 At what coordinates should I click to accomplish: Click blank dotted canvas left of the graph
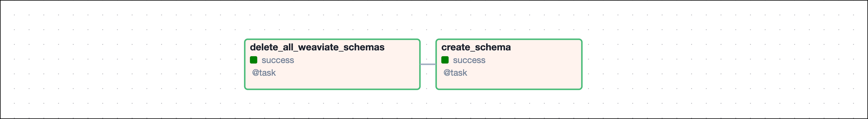pos(118,64)
